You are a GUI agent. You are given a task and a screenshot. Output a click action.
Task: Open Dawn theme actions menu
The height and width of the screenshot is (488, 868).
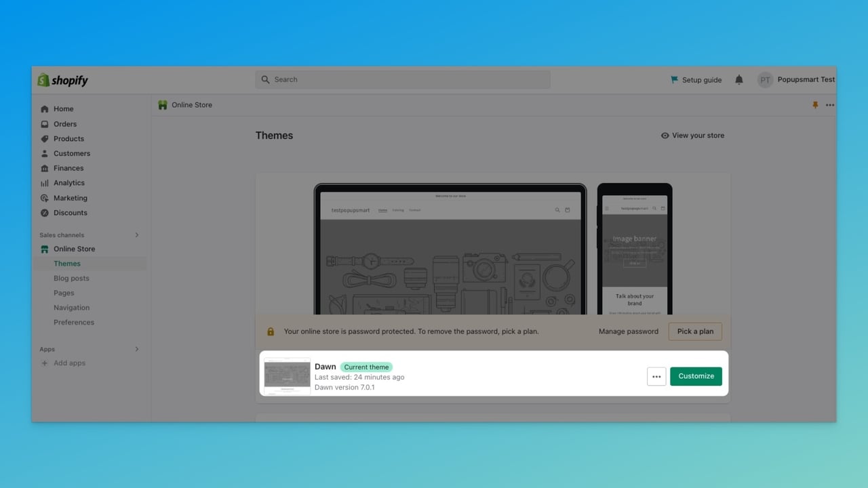point(656,376)
